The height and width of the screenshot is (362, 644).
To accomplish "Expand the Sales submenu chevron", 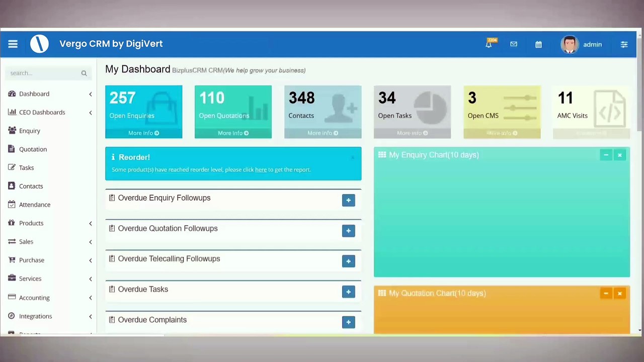I will tap(91, 242).
